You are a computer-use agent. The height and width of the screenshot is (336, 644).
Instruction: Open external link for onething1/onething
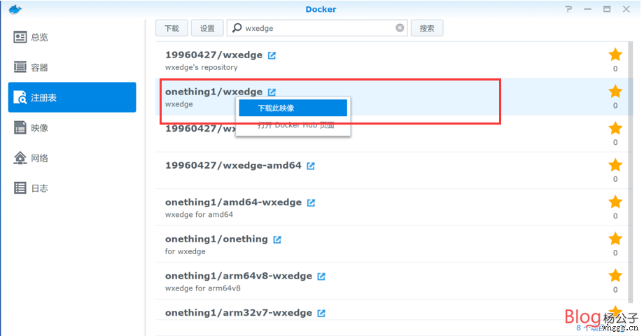point(277,239)
